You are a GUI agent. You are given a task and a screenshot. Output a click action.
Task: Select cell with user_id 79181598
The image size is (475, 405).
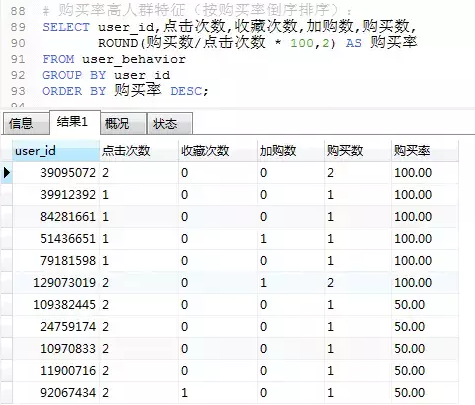pos(56,261)
